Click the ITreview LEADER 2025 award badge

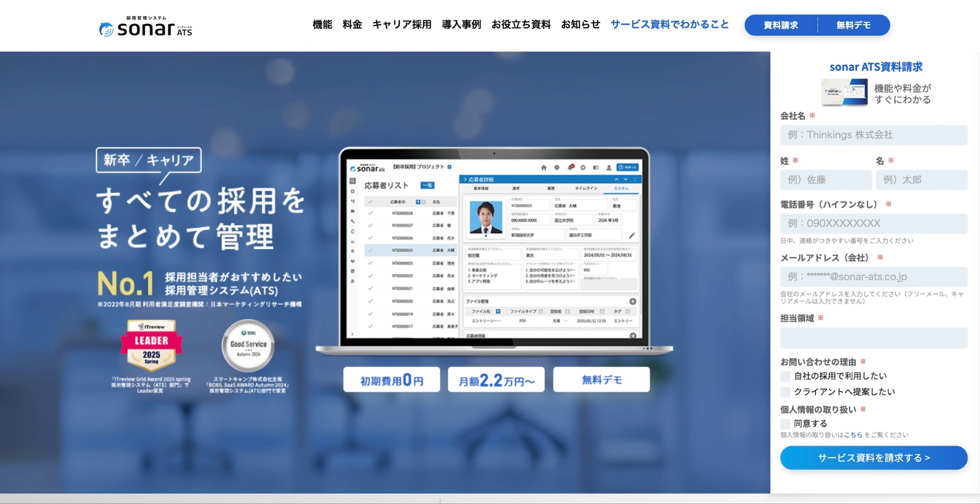coord(151,346)
